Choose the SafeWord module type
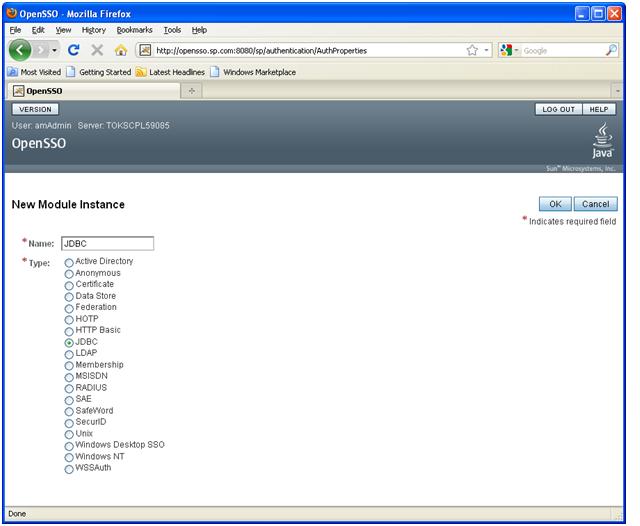 [69, 411]
